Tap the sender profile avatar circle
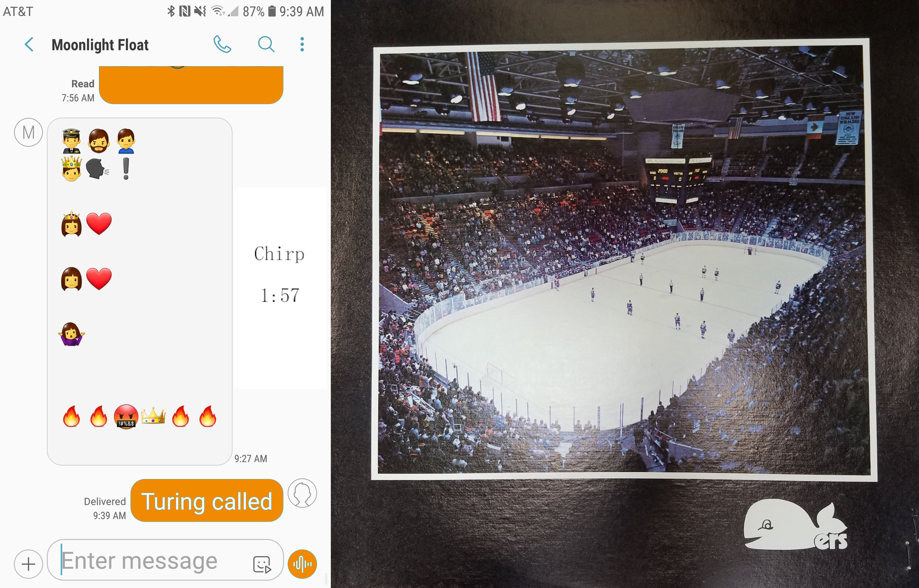The image size is (919, 588). pos(302,493)
